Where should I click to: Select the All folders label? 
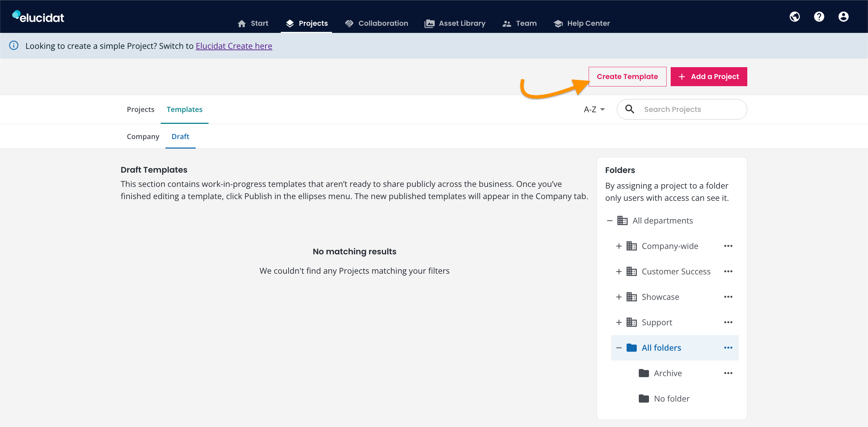click(x=661, y=348)
